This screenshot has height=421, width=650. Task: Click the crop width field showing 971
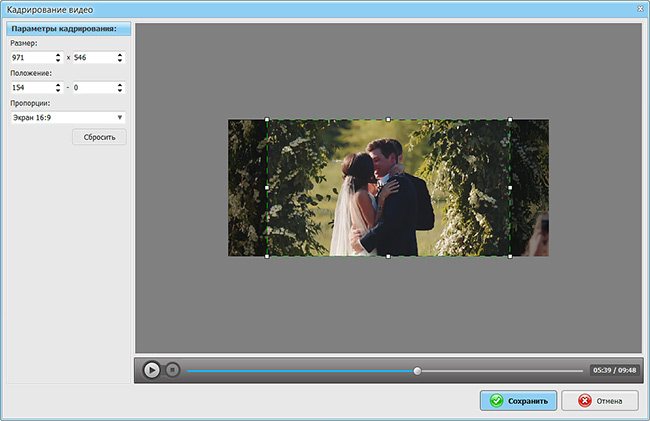tap(31, 58)
